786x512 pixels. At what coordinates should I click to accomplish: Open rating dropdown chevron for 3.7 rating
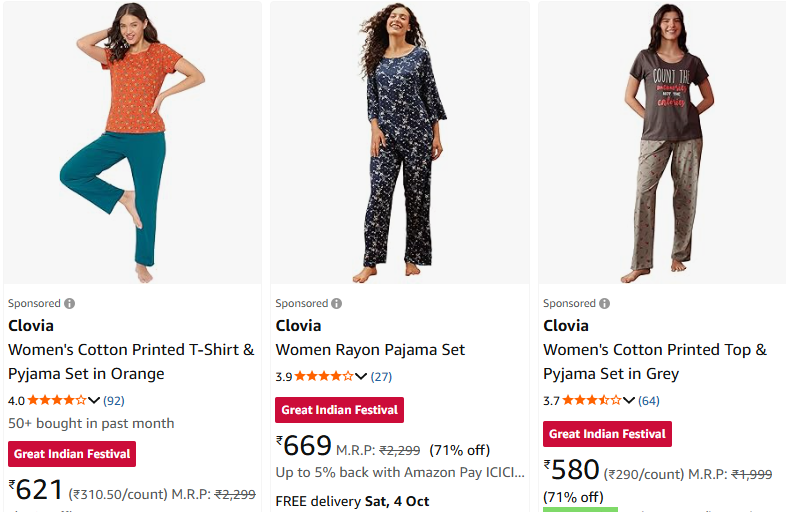coord(629,400)
